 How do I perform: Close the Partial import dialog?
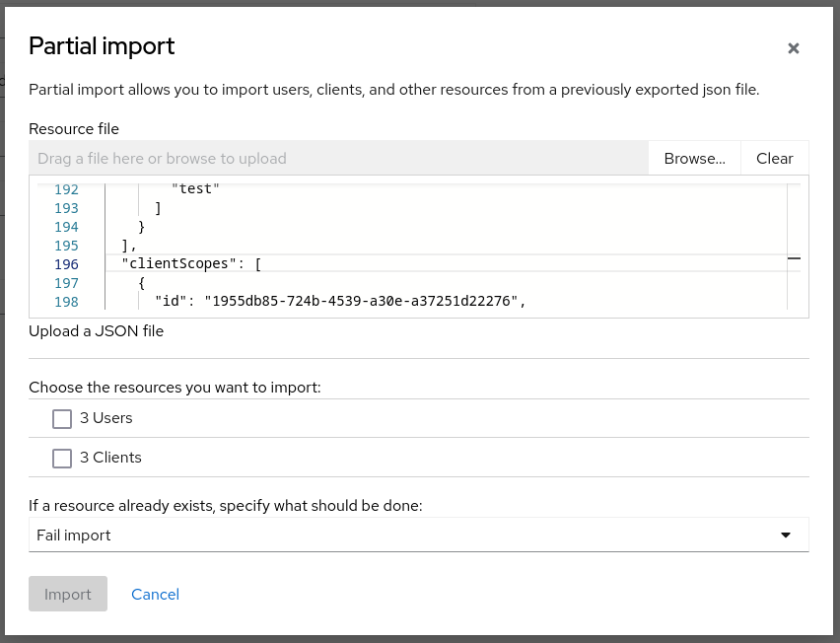point(794,47)
